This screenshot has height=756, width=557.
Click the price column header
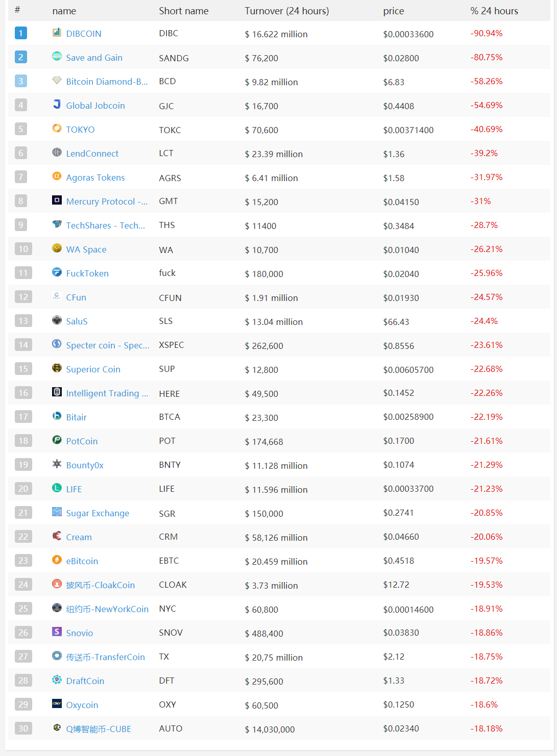tap(393, 11)
